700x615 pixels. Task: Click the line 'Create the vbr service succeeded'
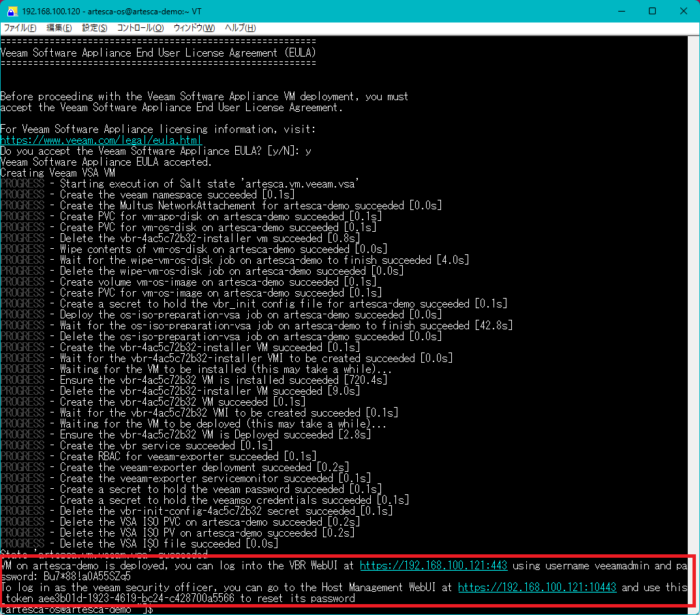[x=136, y=446]
